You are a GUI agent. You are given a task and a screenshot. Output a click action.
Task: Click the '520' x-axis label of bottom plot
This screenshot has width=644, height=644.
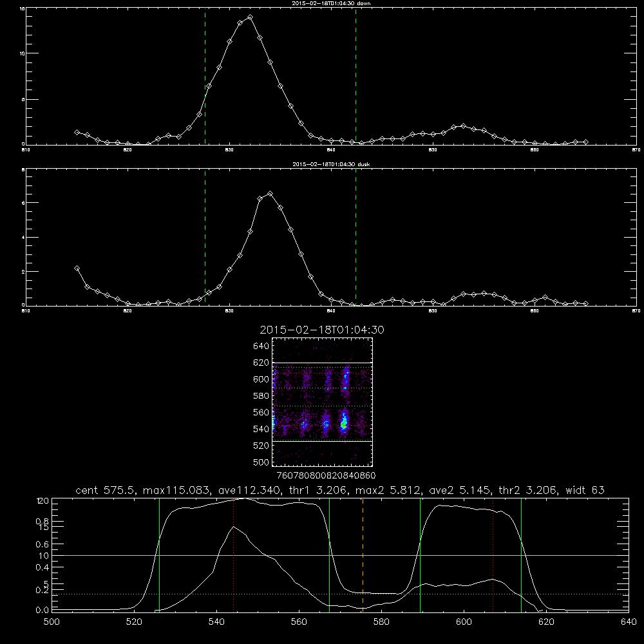tap(134, 622)
